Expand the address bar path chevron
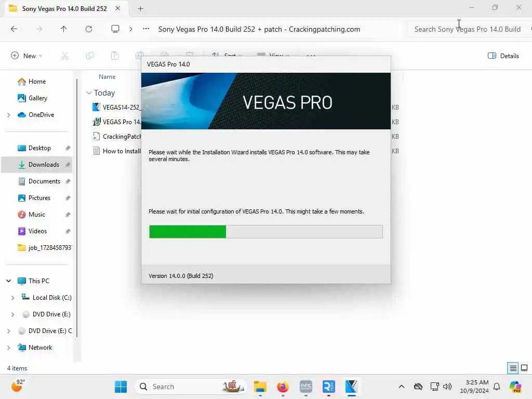The image size is (532, 399). [130, 29]
